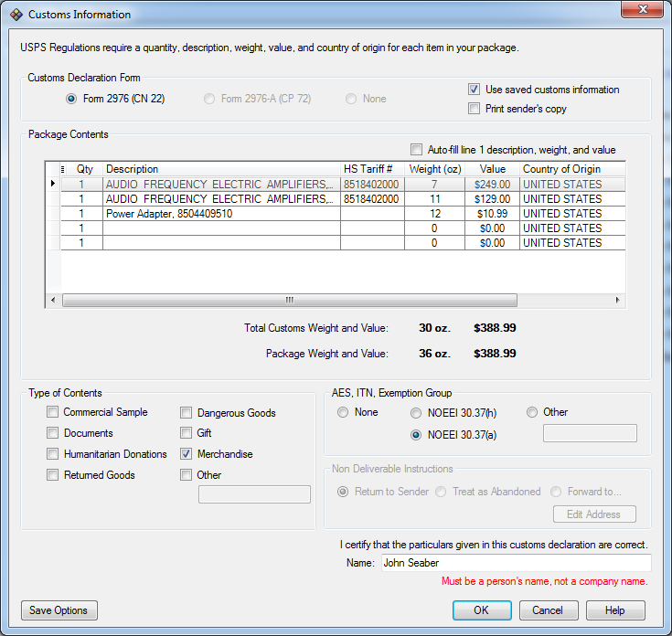Click the grid column chooser icon beside Qty
Image resolution: width=672 pixels, height=636 pixels.
(x=62, y=169)
